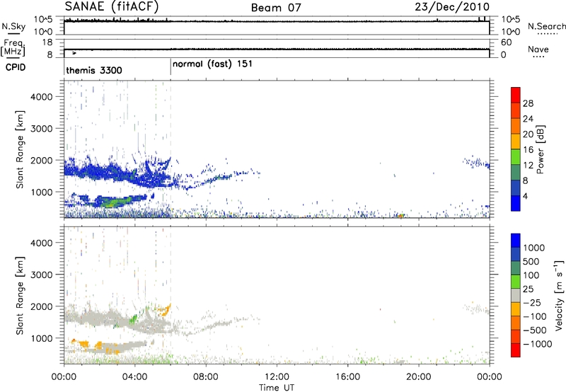Click the 2000 tick of the power panel
Viewport: 566px width, 392px height.
pyautogui.click(x=41, y=160)
